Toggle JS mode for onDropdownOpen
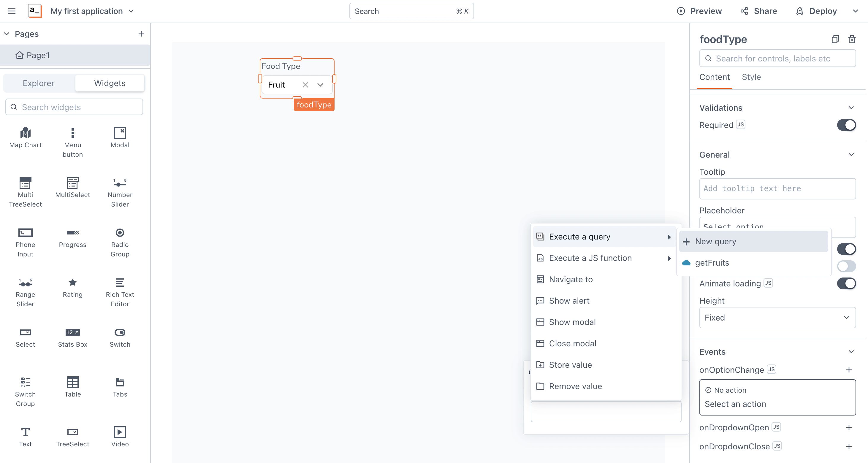Image resolution: width=868 pixels, height=463 pixels. (776, 427)
